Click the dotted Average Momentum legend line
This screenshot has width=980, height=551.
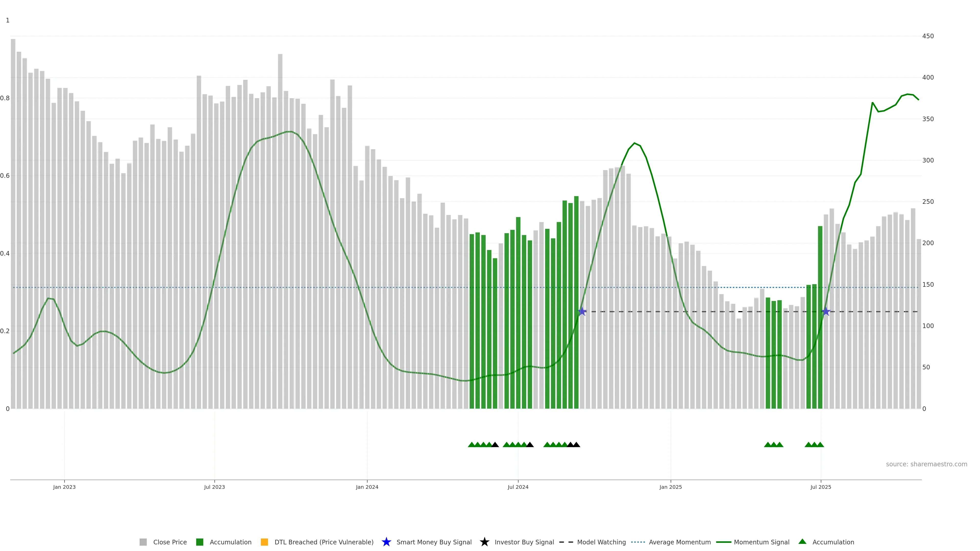tap(638, 542)
